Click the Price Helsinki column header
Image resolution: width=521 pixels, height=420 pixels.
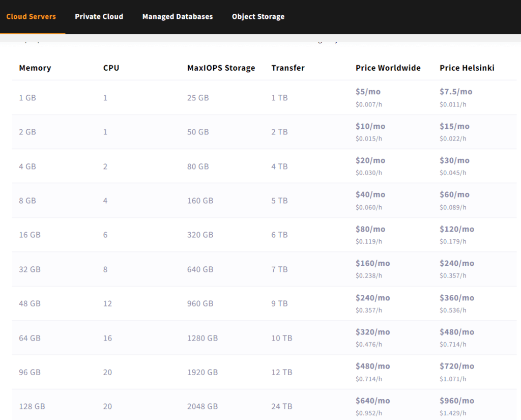click(x=467, y=68)
